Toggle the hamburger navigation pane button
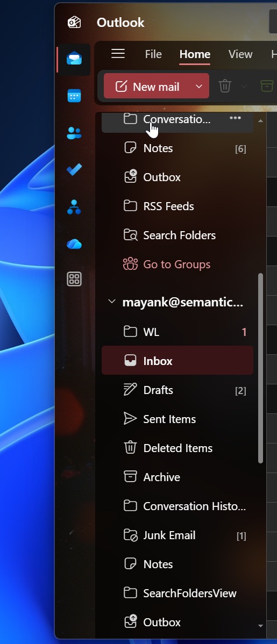 (118, 54)
